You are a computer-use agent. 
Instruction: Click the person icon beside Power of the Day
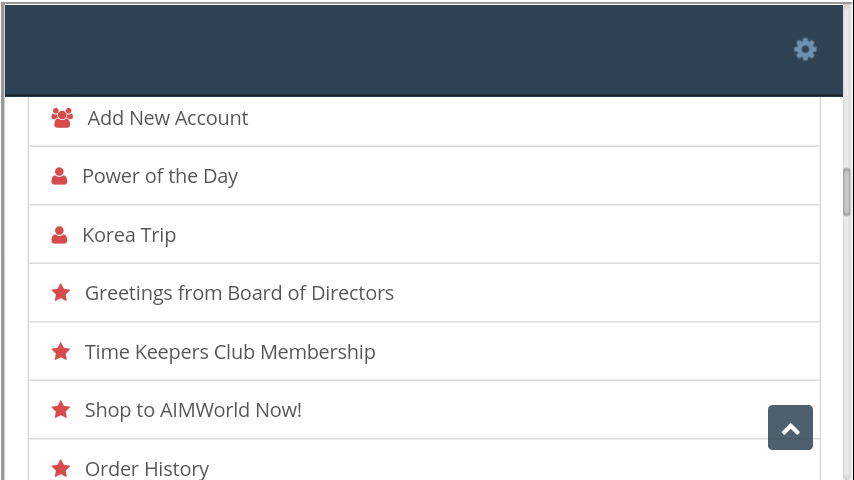coord(59,176)
